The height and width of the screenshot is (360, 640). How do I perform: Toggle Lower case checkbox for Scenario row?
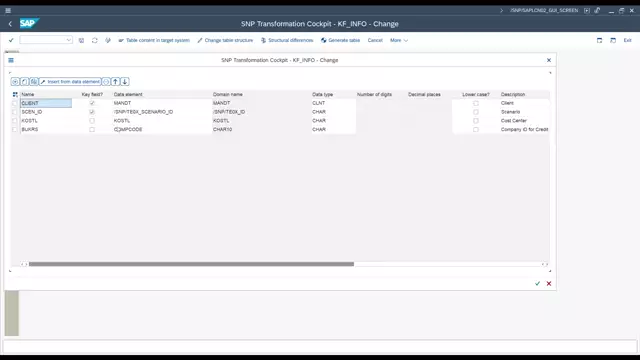pyautogui.click(x=476, y=112)
